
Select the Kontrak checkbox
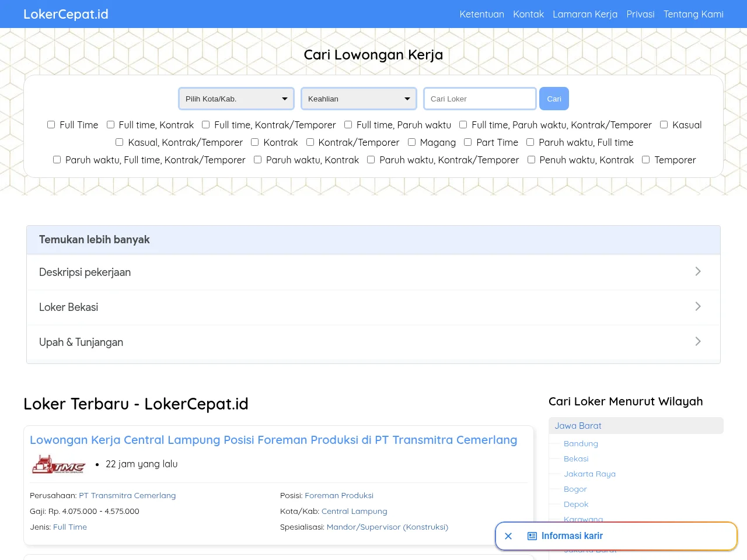[254, 142]
